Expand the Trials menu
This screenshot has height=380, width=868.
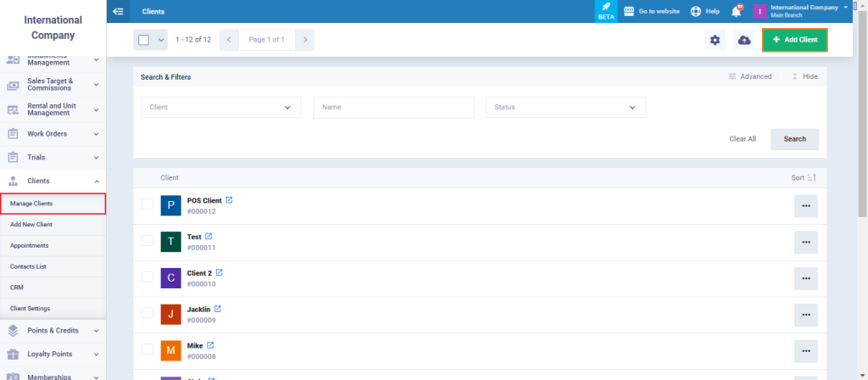click(x=97, y=157)
